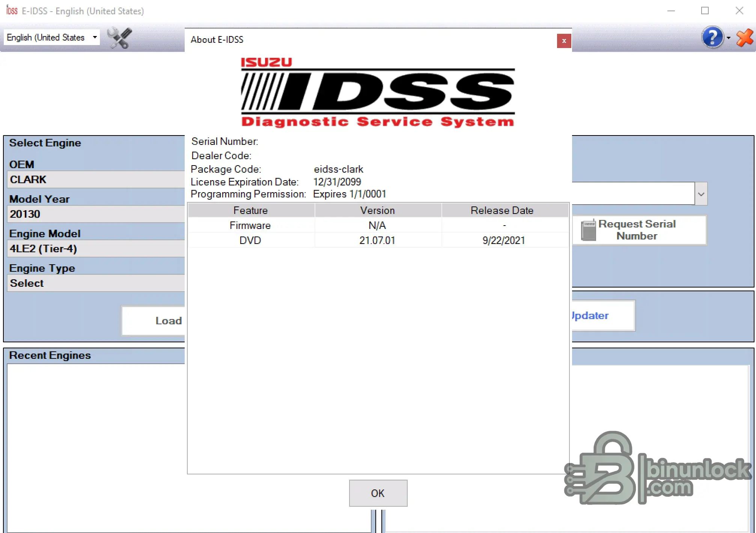The height and width of the screenshot is (533, 756).
Task: Click the IDSS app icon in title bar
Action: pyautogui.click(x=12, y=11)
